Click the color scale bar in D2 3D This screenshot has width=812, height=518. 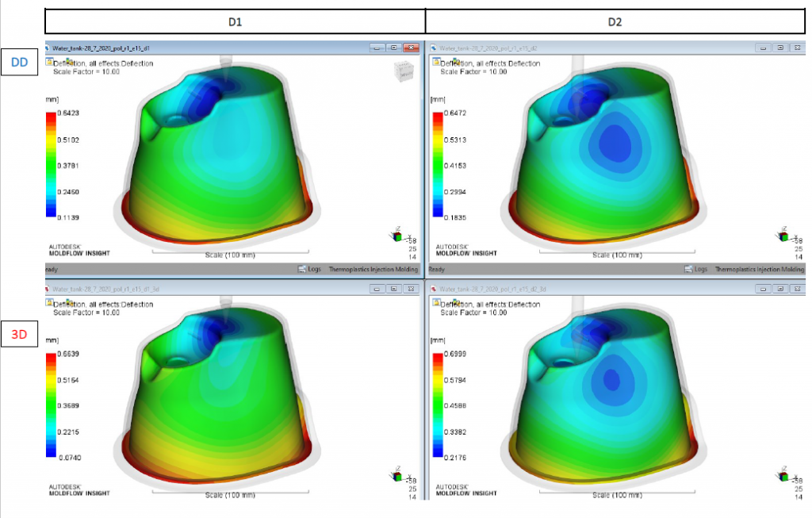pos(435,403)
